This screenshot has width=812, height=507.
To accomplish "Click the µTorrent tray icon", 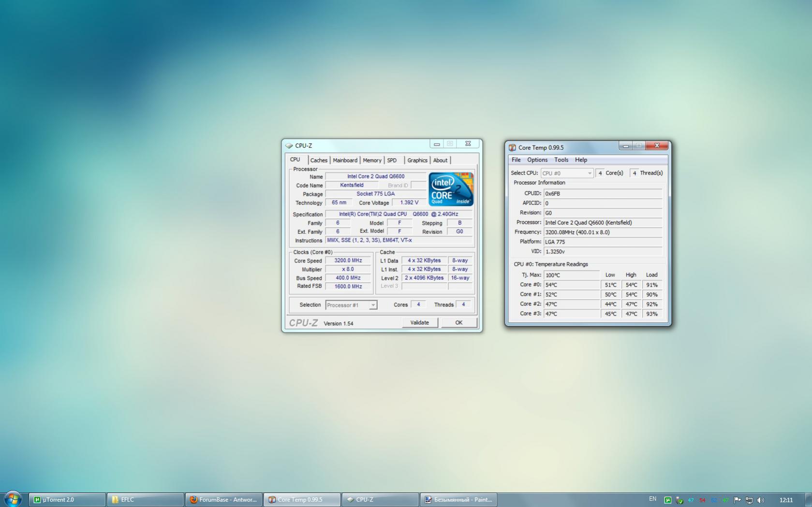I will [667, 500].
